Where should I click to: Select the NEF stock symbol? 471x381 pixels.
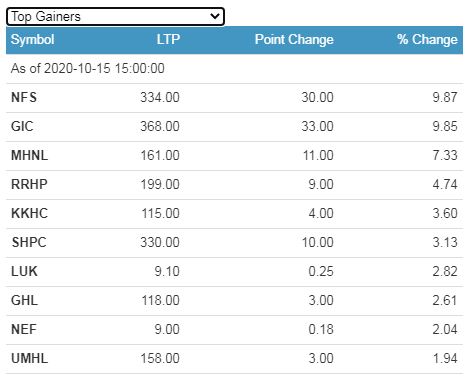point(24,329)
